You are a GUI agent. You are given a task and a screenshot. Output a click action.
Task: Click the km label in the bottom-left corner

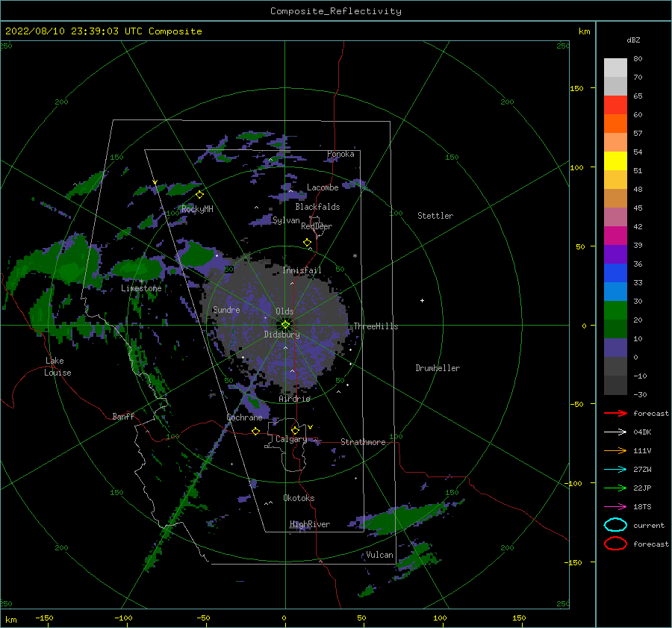[11, 620]
